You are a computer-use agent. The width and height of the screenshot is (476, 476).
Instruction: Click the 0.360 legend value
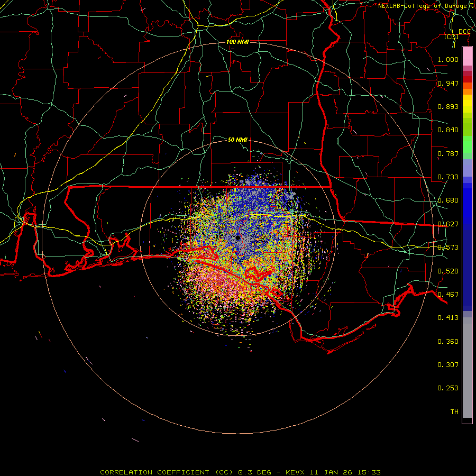pyautogui.click(x=448, y=342)
